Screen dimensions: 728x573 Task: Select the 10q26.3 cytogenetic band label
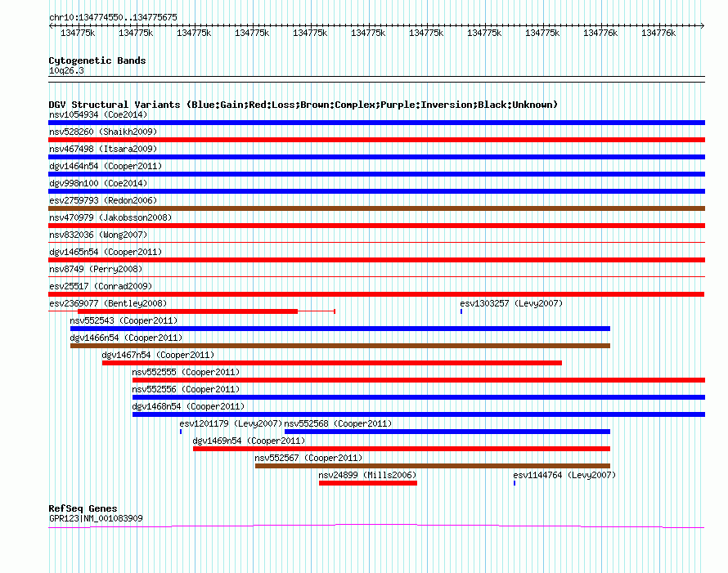pyautogui.click(x=66, y=70)
